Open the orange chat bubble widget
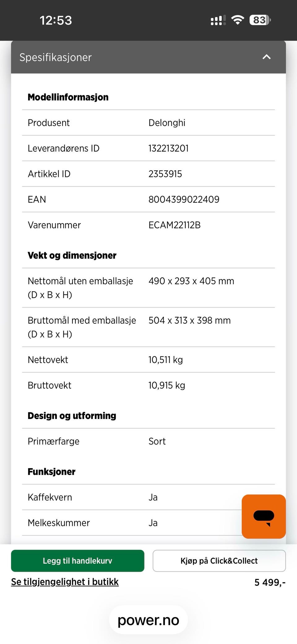 [264, 516]
